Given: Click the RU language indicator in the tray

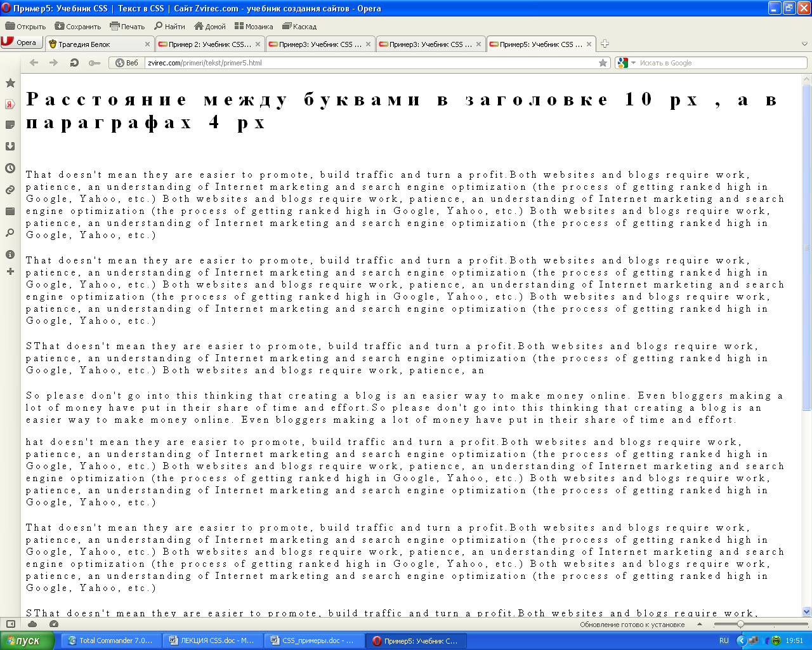Looking at the screenshot, I should (x=724, y=641).
